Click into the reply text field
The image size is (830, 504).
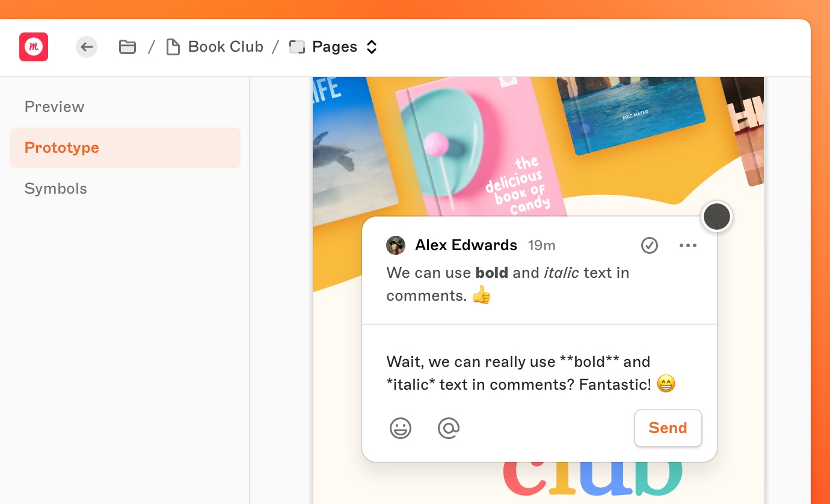(x=529, y=373)
